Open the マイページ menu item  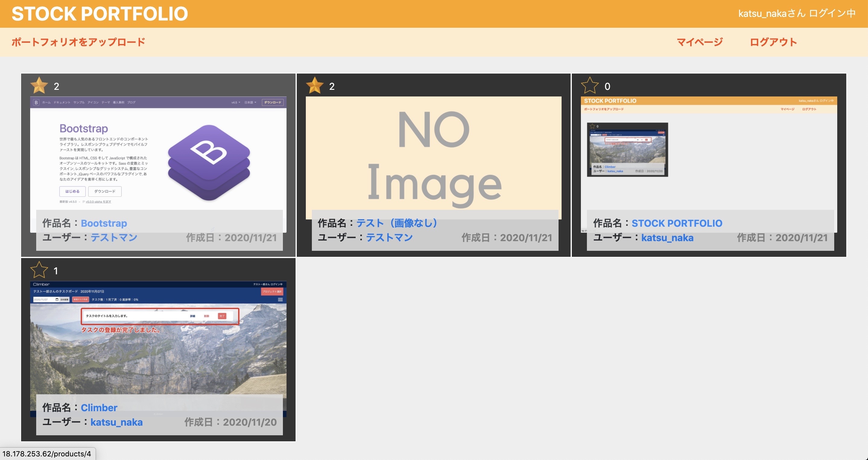click(x=700, y=42)
